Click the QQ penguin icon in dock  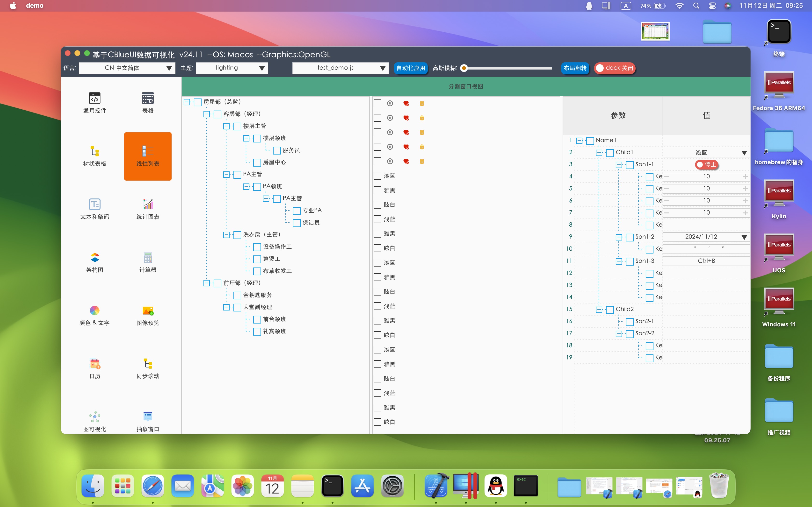[x=496, y=486]
